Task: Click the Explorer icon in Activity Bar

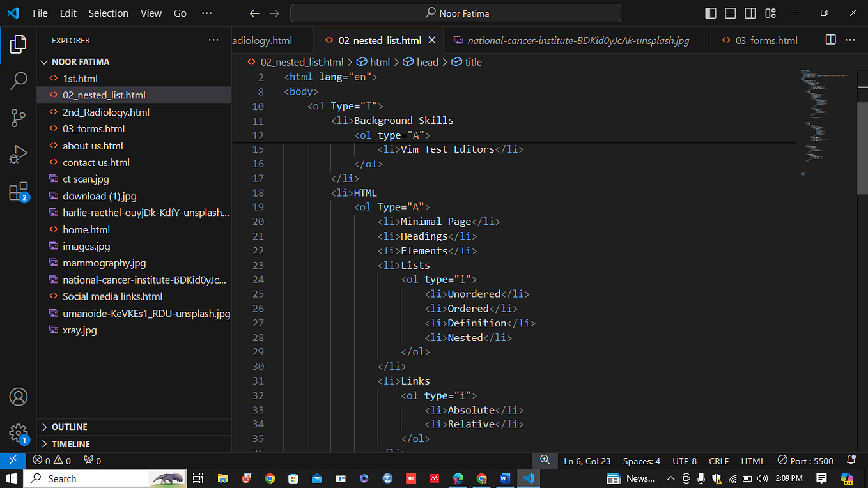Action: pos(19,44)
